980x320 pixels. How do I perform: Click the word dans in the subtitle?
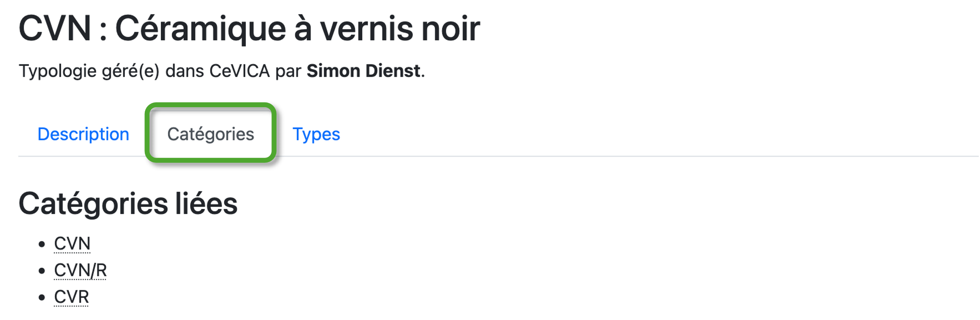185,71
